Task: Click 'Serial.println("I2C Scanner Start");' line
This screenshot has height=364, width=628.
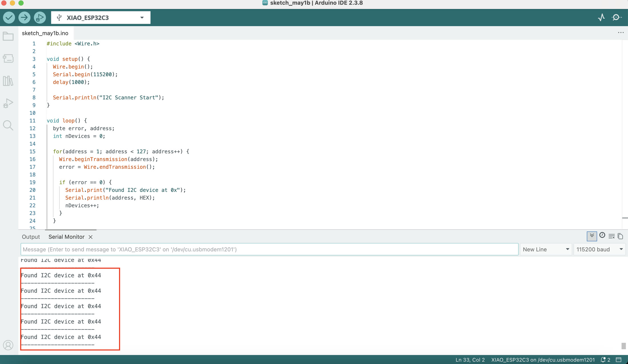Action: click(108, 97)
